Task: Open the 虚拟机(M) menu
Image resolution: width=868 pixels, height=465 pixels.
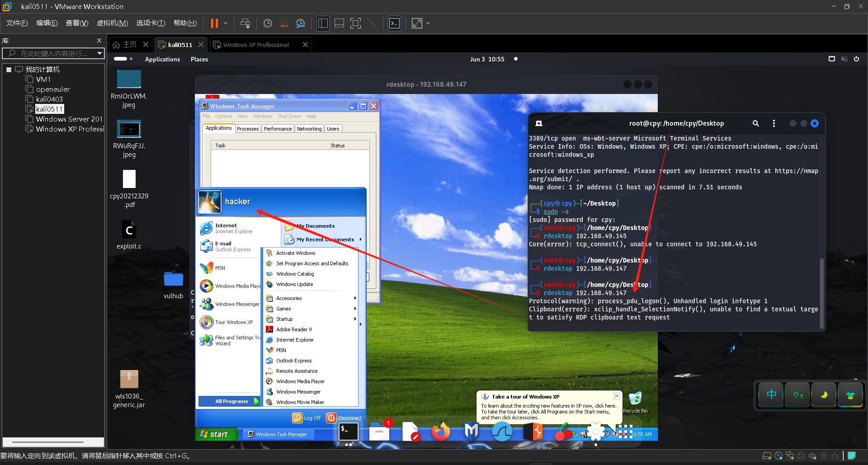Action: click(112, 23)
